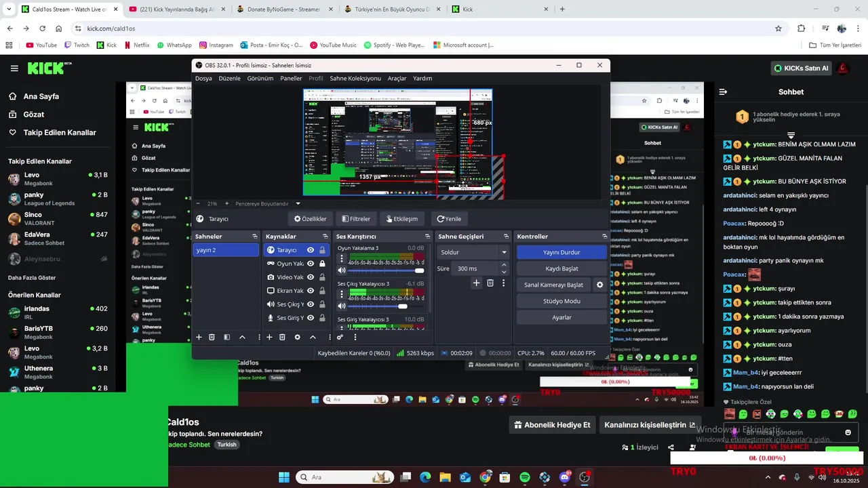This screenshot has height=488, width=868.
Task: Mute Oyun Yakalama 3 speaker icon
Action: [x=342, y=270]
